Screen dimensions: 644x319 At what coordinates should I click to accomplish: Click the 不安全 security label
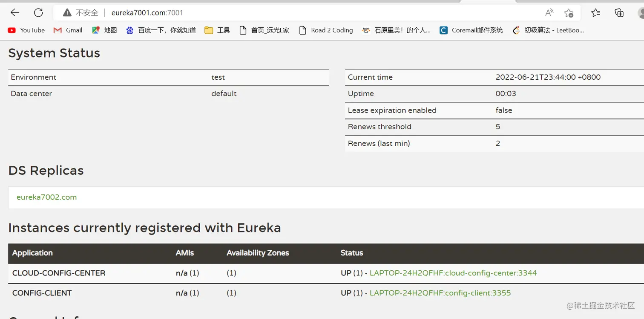[87, 13]
